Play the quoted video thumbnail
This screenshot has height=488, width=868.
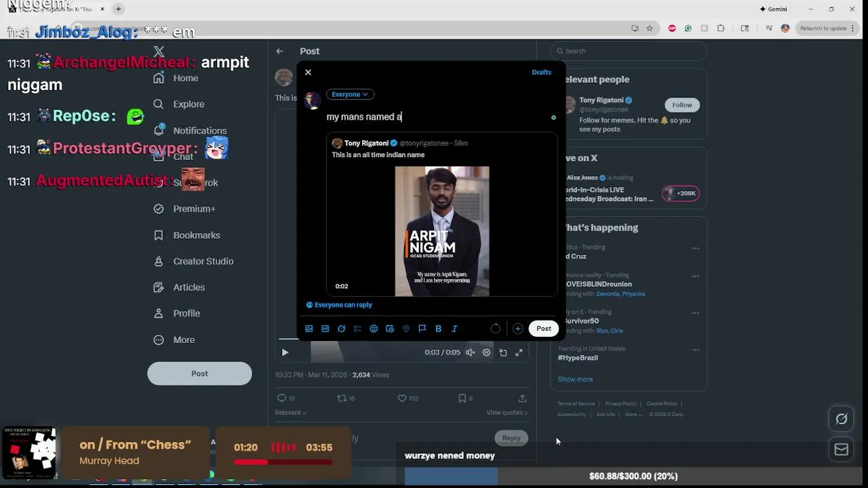[442, 231]
